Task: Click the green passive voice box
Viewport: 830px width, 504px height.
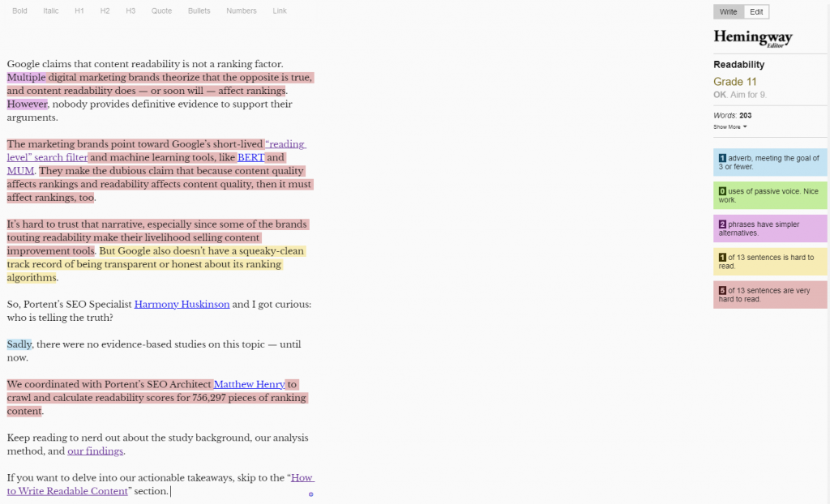Action: [x=770, y=195]
